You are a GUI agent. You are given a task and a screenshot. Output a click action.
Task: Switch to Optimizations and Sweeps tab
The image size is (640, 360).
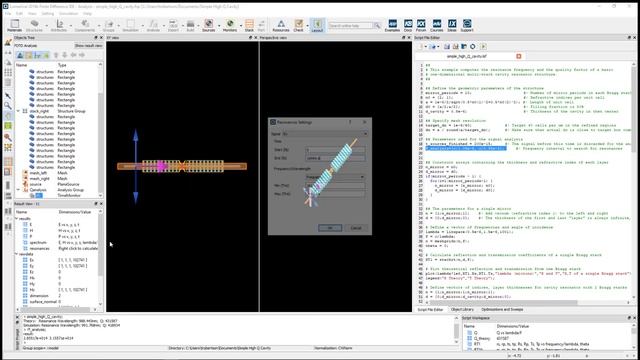(x=502, y=309)
